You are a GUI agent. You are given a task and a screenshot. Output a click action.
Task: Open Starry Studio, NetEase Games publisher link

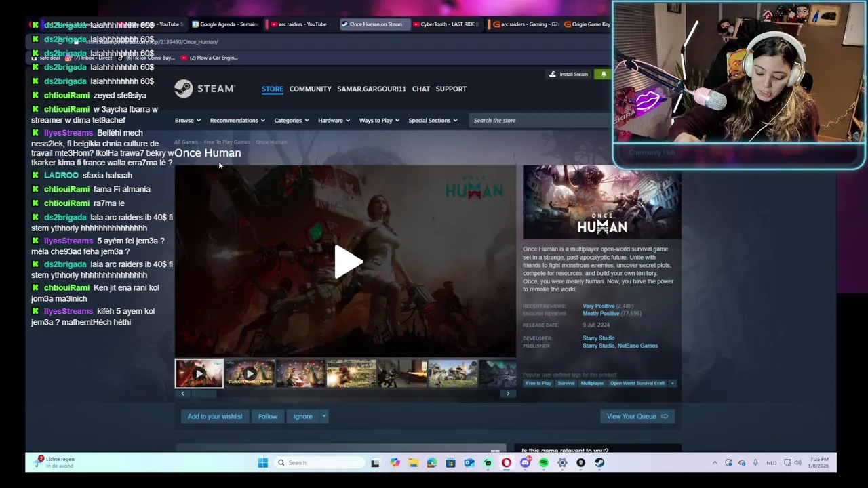pyautogui.click(x=620, y=346)
